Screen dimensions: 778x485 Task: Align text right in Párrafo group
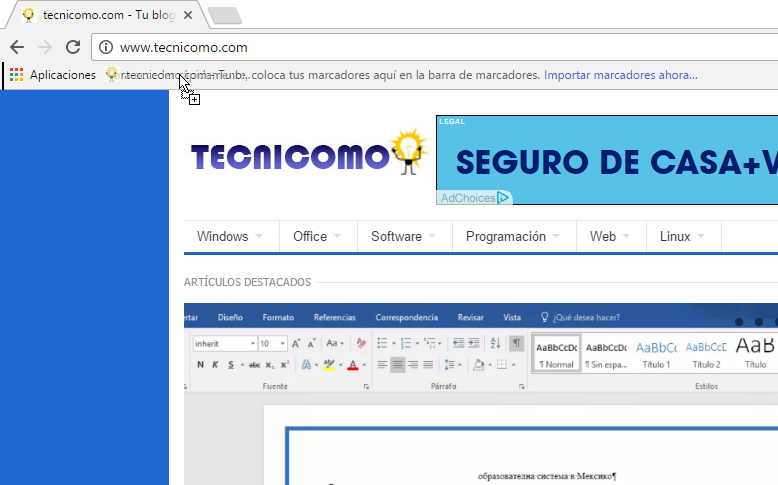click(x=413, y=365)
